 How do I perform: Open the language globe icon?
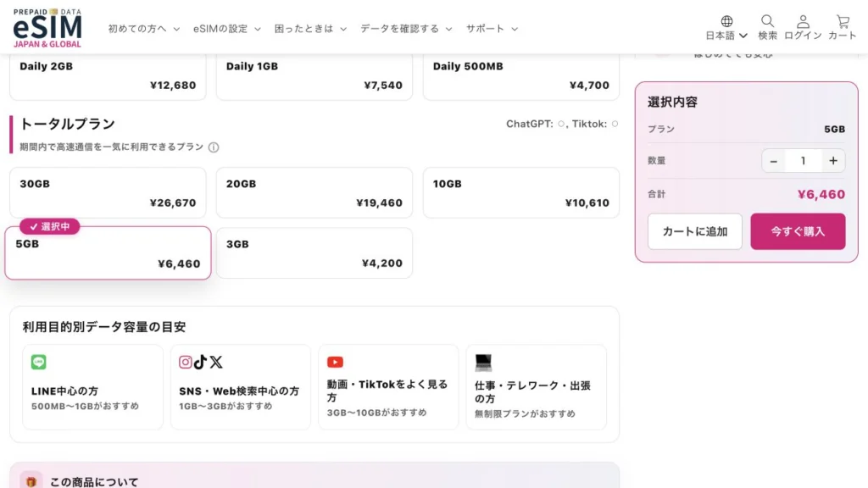[x=726, y=21]
